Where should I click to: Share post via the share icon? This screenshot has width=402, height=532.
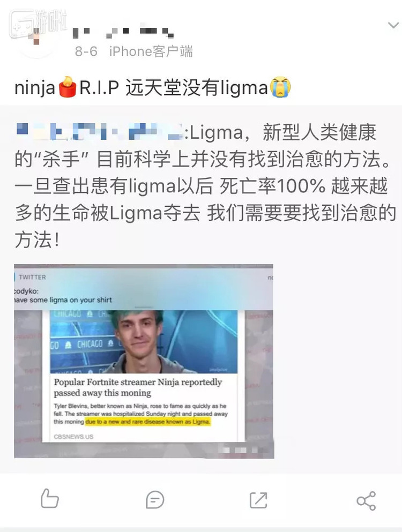point(366,500)
